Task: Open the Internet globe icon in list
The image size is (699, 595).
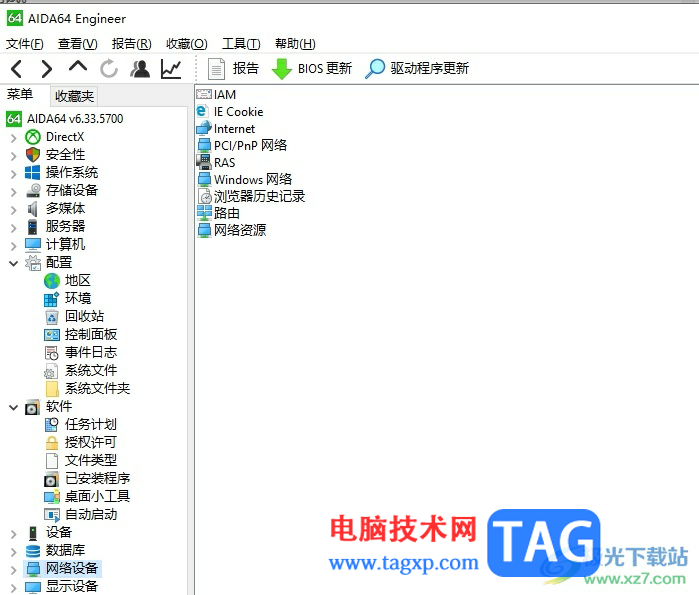Action: tap(204, 128)
